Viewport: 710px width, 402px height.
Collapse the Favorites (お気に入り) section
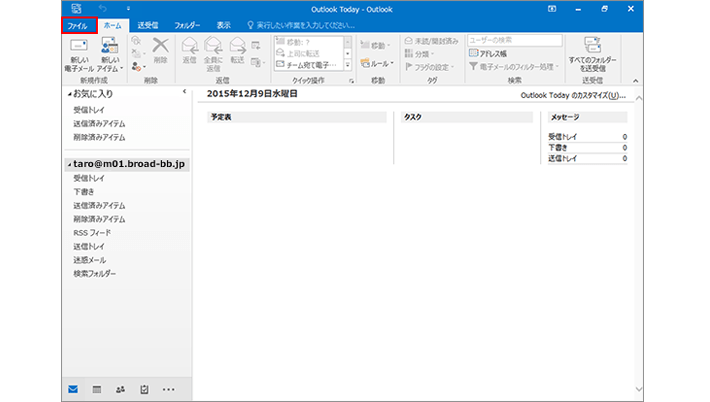[69, 94]
